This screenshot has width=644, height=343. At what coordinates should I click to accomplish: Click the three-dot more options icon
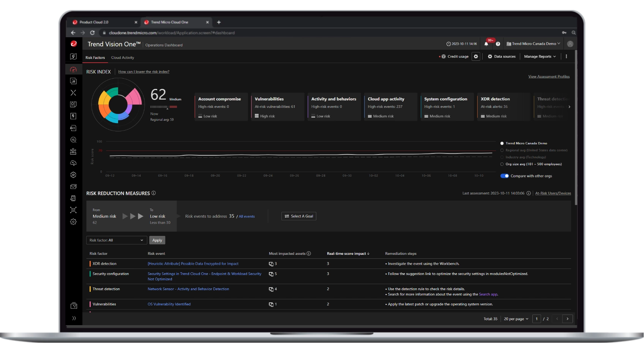point(566,57)
